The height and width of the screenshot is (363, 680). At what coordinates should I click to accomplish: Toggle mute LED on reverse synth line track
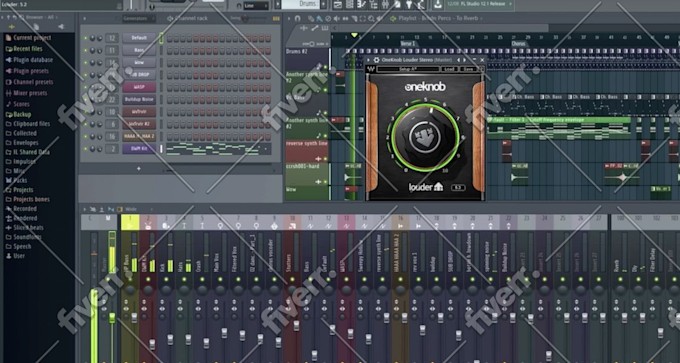(x=325, y=158)
